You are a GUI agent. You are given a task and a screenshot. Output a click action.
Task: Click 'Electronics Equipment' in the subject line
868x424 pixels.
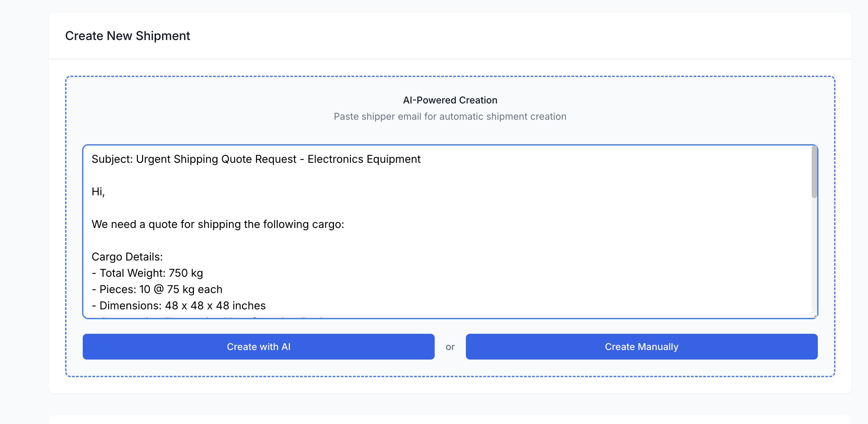(364, 159)
